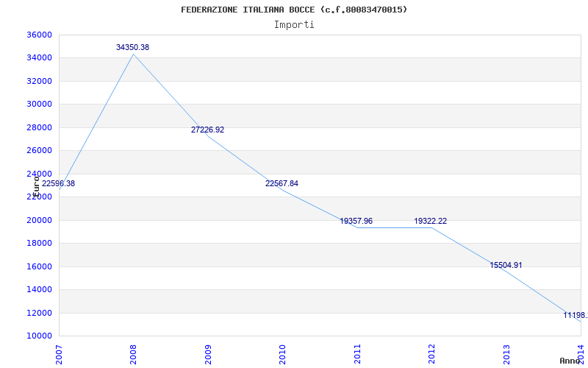The width and height of the screenshot is (588, 368).
Task: Select the 27226.92 data point label
Action: pyautogui.click(x=207, y=130)
